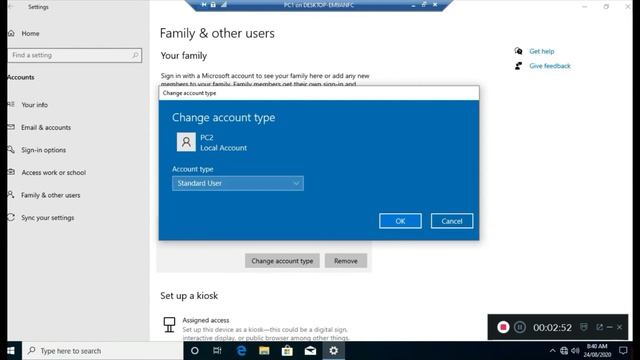This screenshot has width=640, height=360.
Task: Go to Home in Settings sidebar
Action: pos(30,33)
